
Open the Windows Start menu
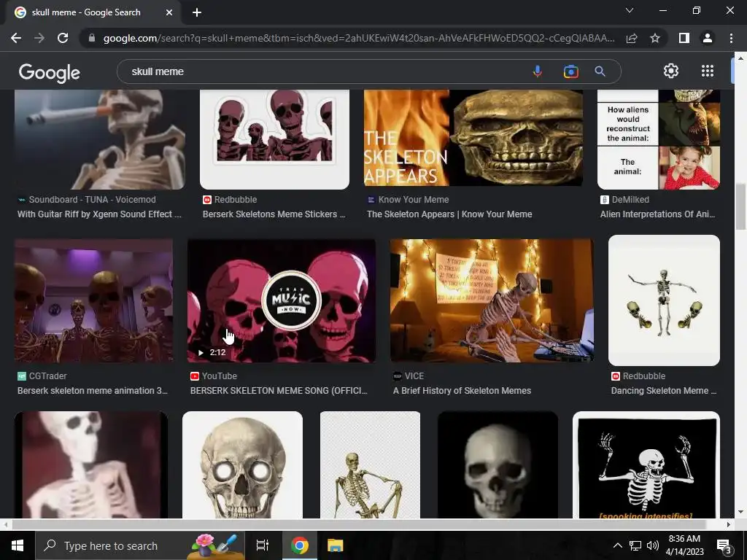[18, 545]
